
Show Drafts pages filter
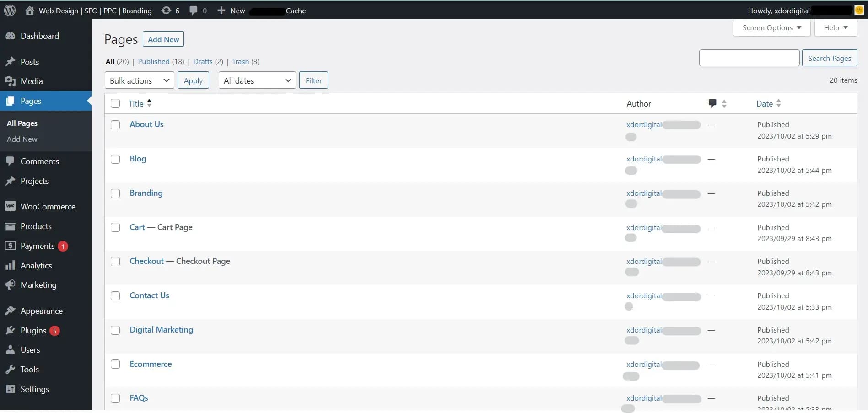pyautogui.click(x=203, y=62)
